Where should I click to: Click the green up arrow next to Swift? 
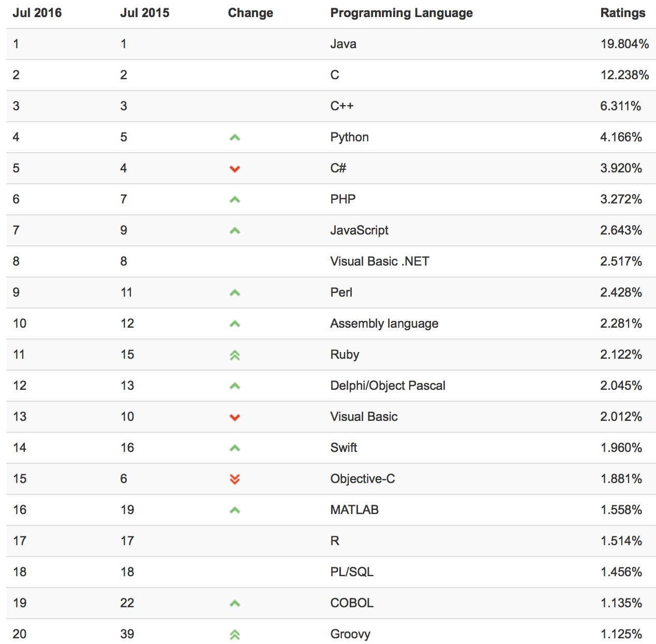pos(235,448)
